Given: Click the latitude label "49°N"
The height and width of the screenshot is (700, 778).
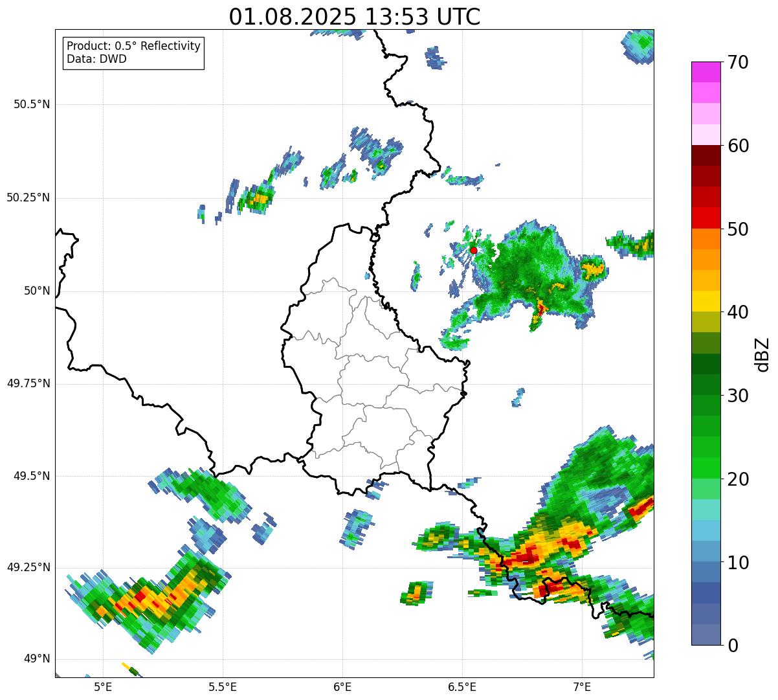Looking at the screenshot, I should (x=37, y=659).
